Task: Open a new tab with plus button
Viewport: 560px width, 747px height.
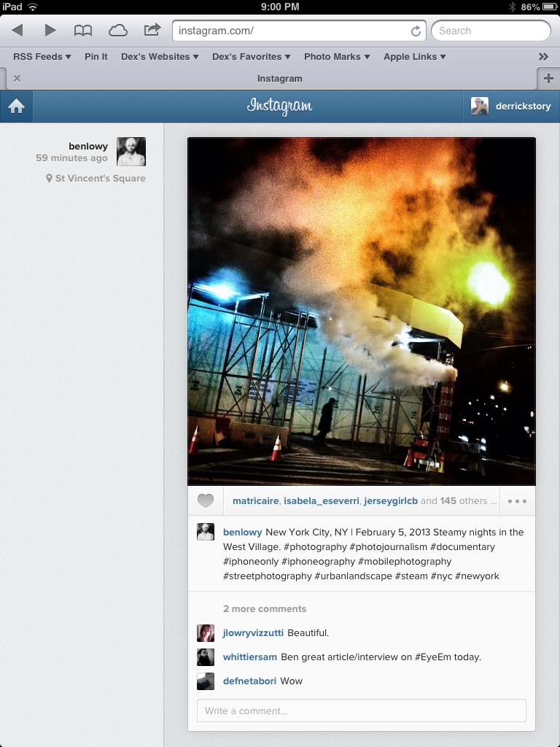Action: point(548,79)
